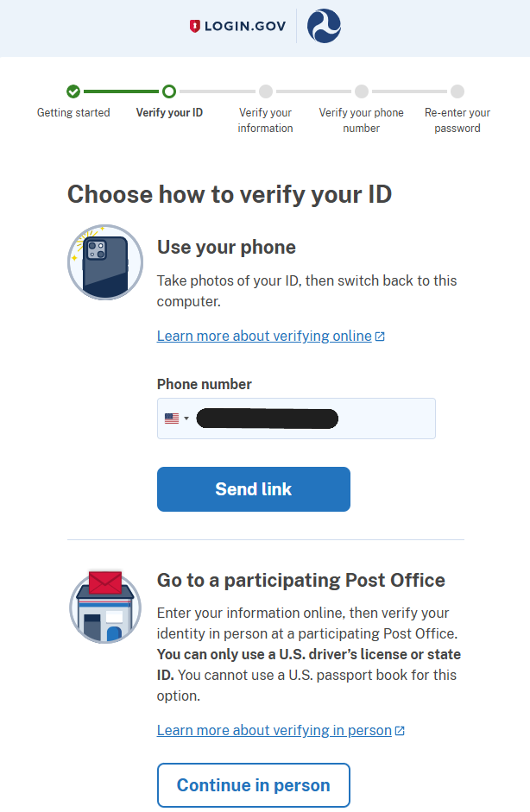Click the external link icon beside verifying online
This screenshot has width=530, height=812.
pyautogui.click(x=380, y=335)
